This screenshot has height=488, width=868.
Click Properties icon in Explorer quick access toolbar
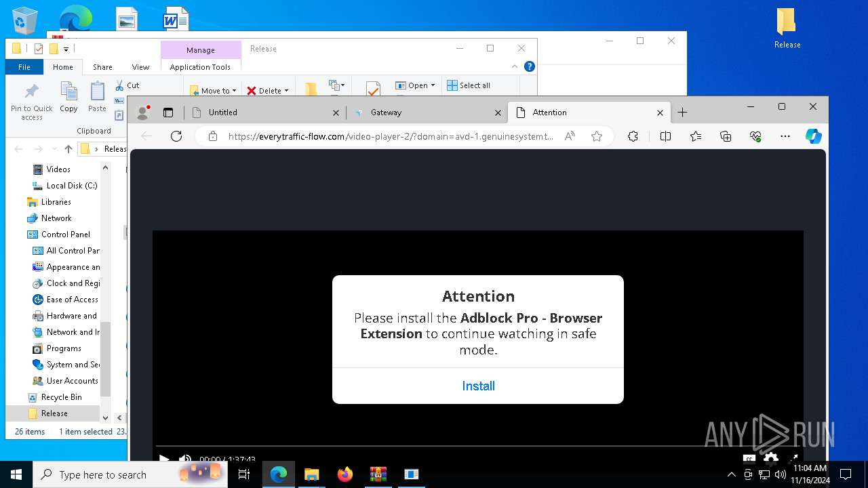tap(39, 49)
